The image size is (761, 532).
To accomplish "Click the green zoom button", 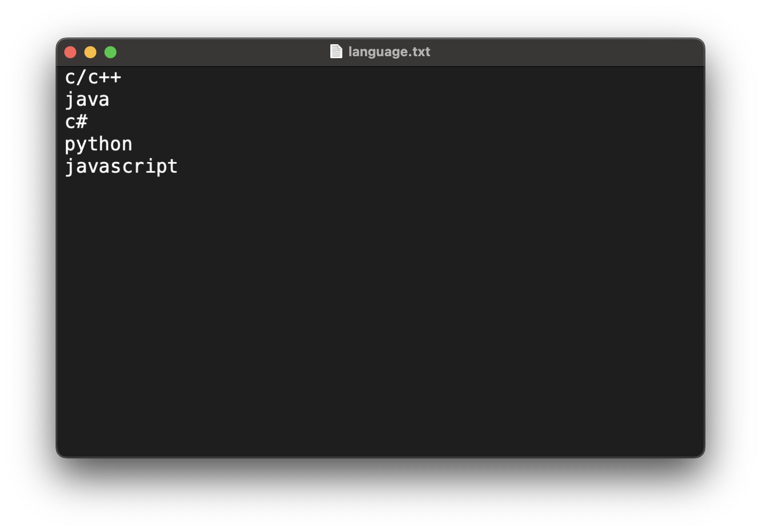I will (x=110, y=52).
